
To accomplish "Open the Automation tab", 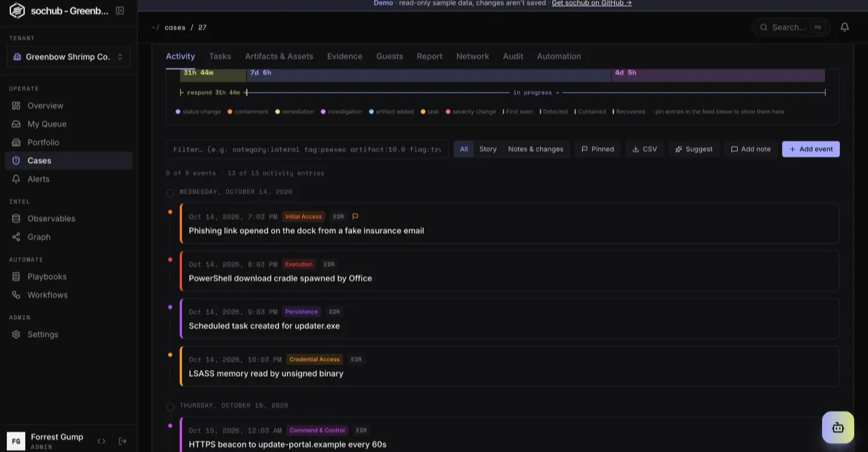I will tap(559, 56).
